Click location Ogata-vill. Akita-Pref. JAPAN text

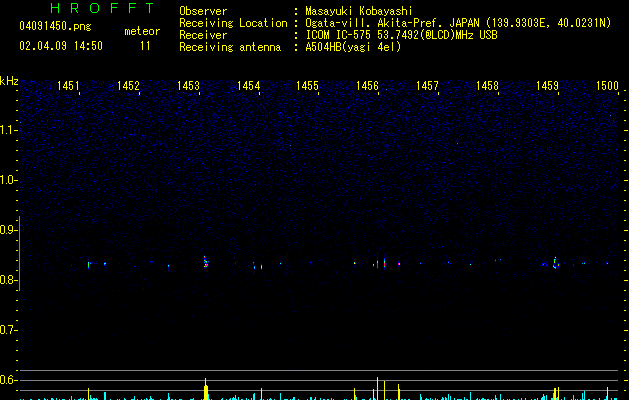pos(458,23)
